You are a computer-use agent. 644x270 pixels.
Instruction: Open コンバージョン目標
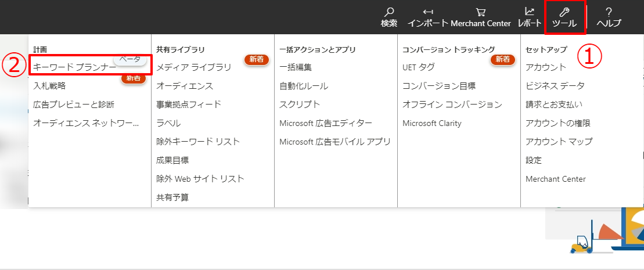click(438, 86)
